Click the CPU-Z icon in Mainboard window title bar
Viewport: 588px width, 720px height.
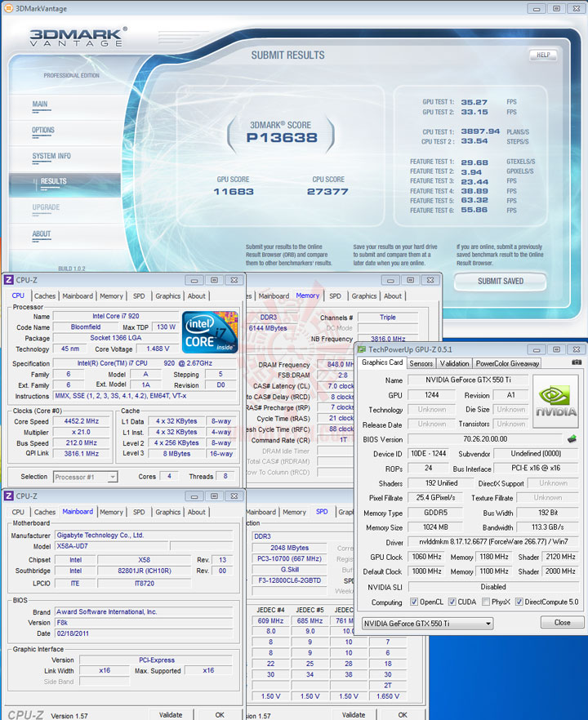tap(9, 496)
